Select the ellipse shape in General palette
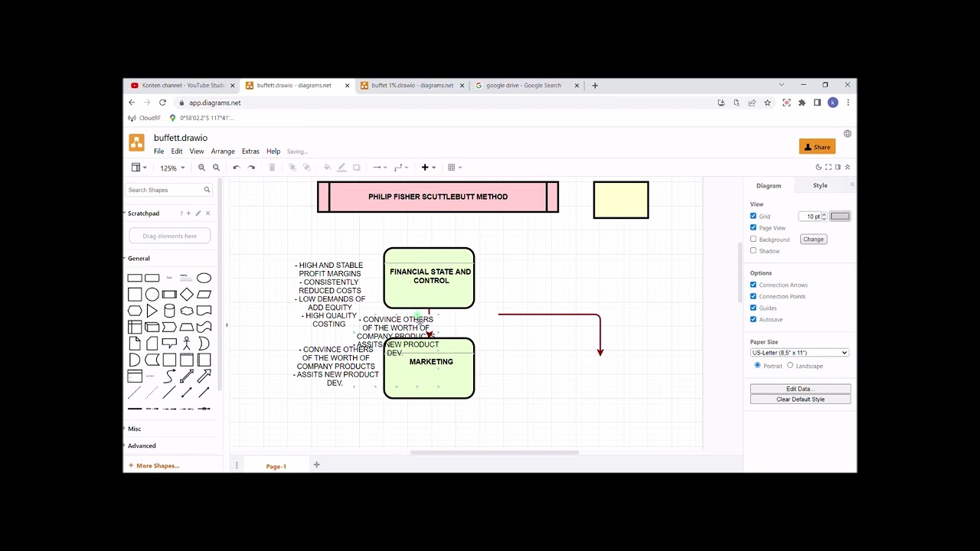 tap(204, 278)
